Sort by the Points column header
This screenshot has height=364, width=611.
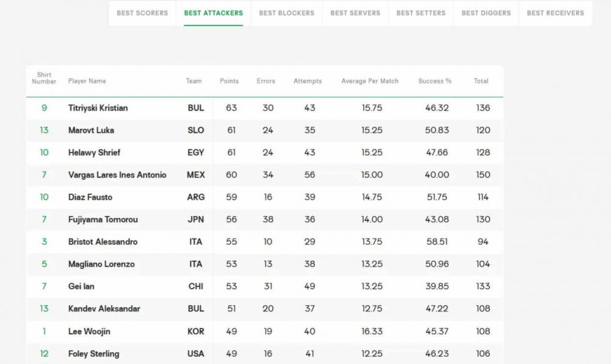pos(229,81)
